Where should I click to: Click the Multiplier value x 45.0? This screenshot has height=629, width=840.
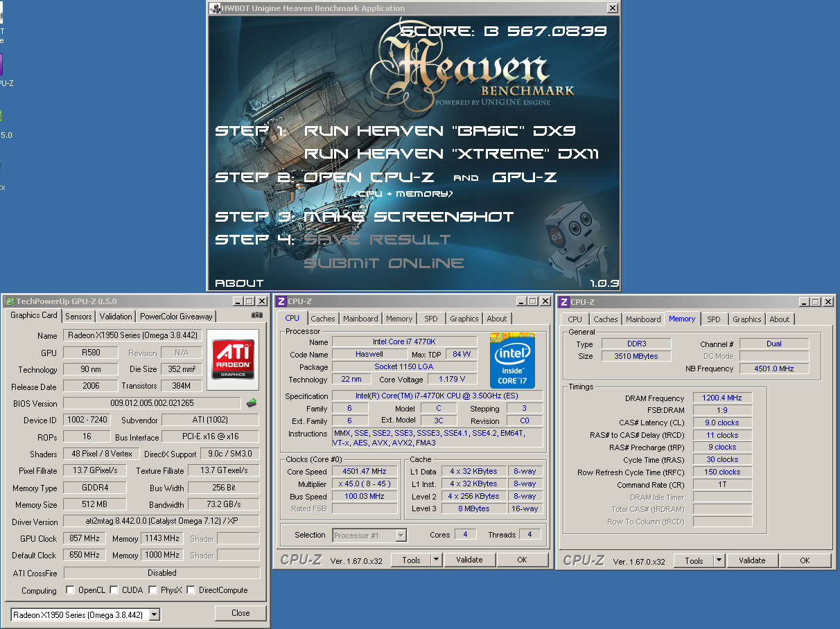pyautogui.click(x=365, y=484)
